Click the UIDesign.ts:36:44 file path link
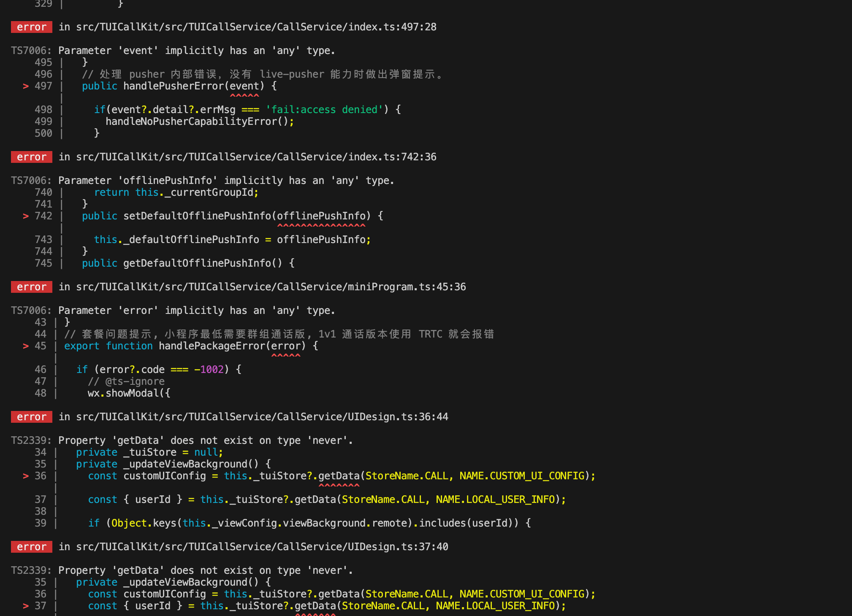This screenshot has height=616, width=852. [x=262, y=417]
